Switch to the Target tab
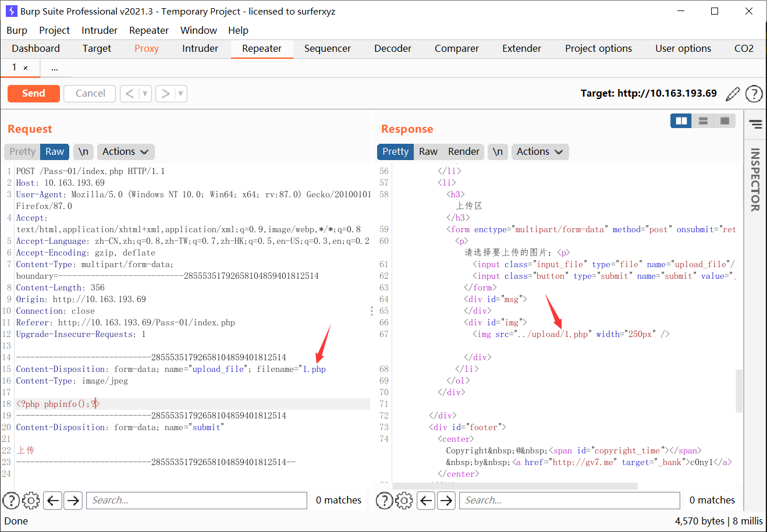767x532 pixels. [x=97, y=48]
